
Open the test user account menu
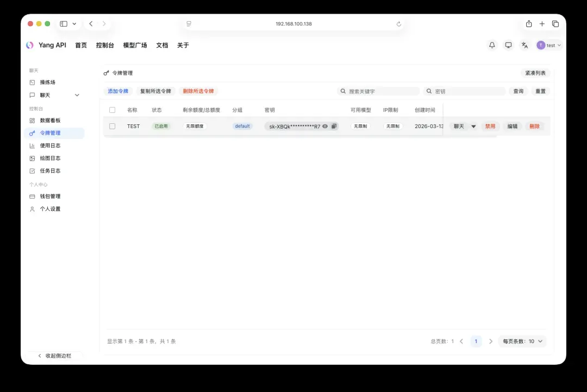click(549, 45)
